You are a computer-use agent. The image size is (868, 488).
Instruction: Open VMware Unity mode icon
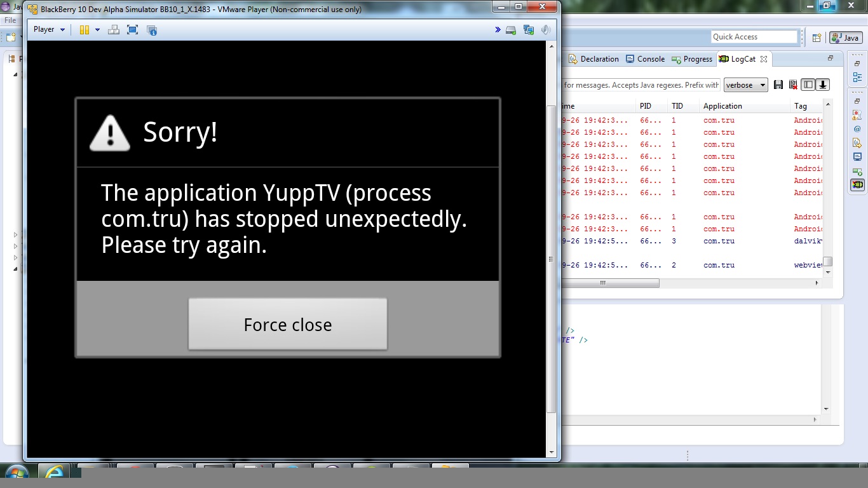pyautogui.click(x=151, y=29)
